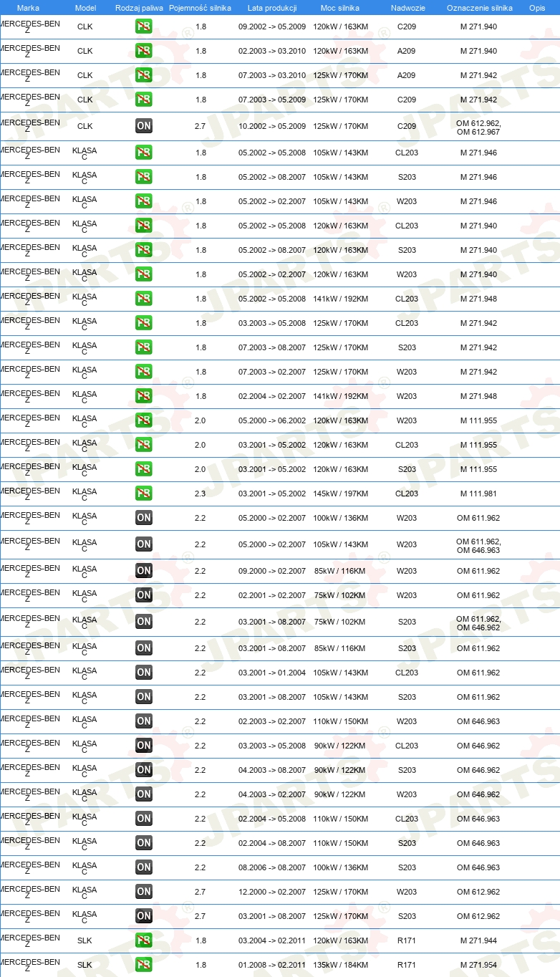The image size is (560, 977).
Task: Click the Marka column header
Action: coord(28,8)
